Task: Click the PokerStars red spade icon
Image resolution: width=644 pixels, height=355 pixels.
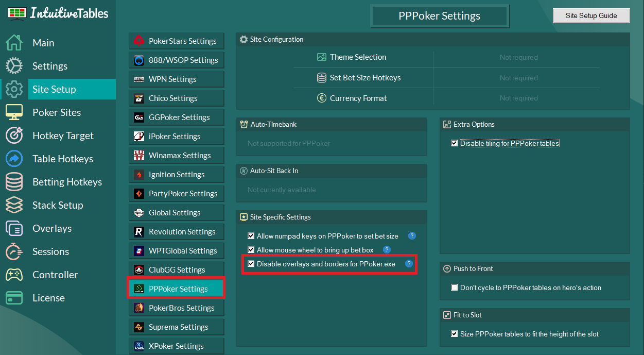Action: tap(139, 41)
